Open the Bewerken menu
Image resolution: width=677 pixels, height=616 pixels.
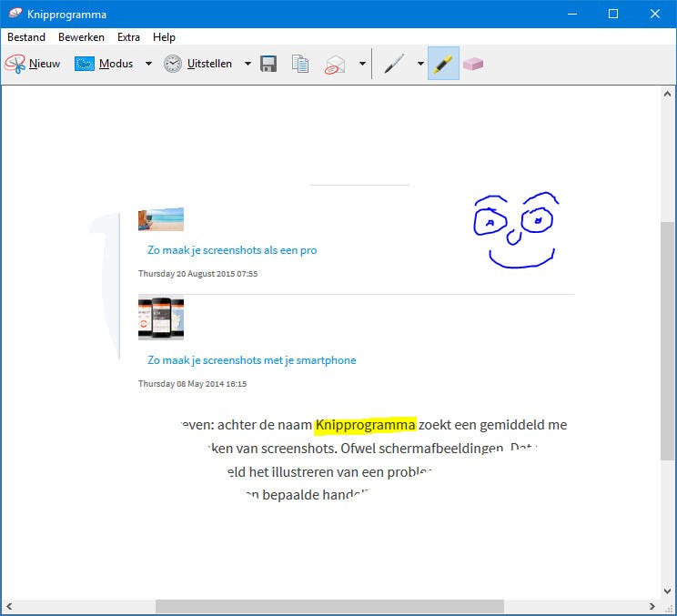click(81, 37)
